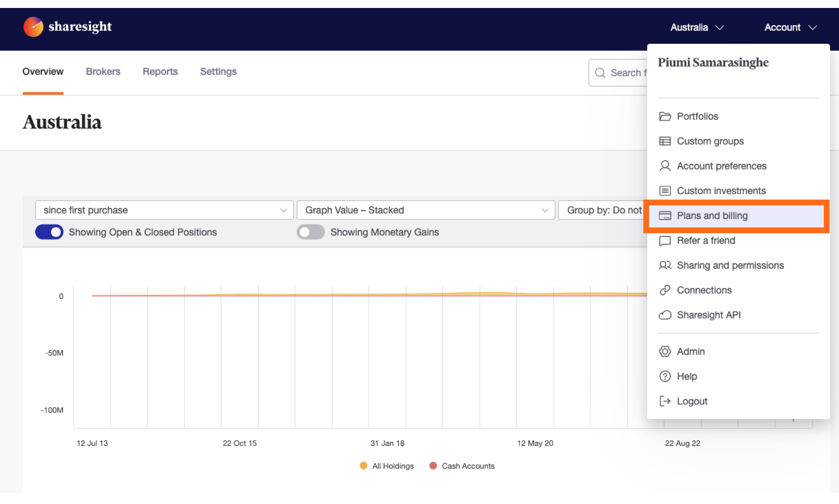The image size is (839, 504).
Task: Select Sharing and permissions
Action: coord(730,265)
